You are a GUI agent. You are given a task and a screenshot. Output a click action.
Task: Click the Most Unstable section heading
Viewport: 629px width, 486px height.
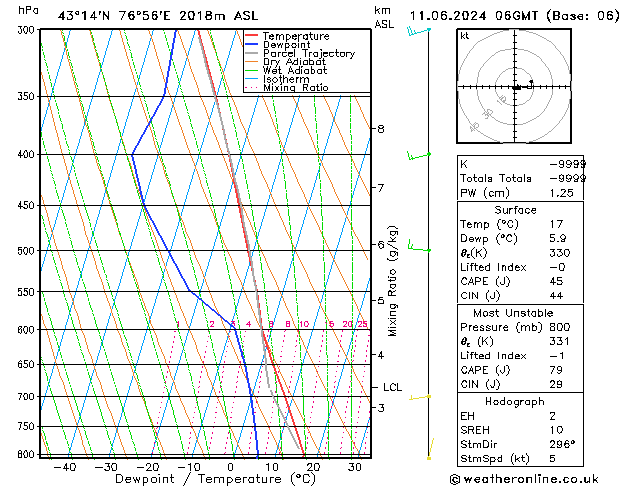(513, 313)
